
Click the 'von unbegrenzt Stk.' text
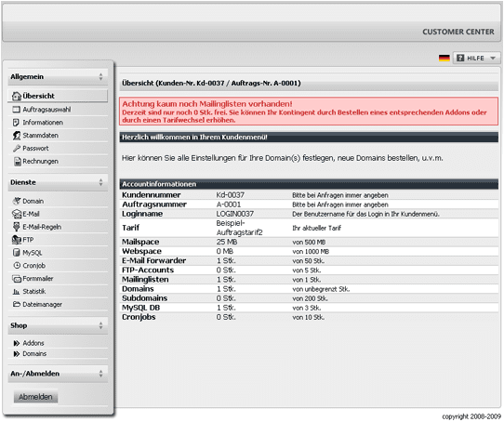coord(321,289)
